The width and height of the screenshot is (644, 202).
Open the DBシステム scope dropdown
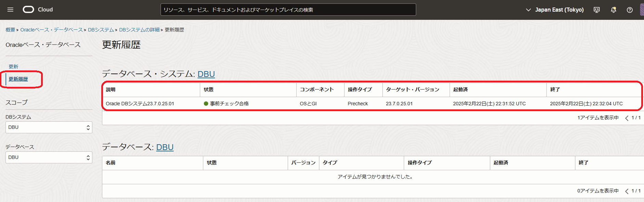[49, 127]
